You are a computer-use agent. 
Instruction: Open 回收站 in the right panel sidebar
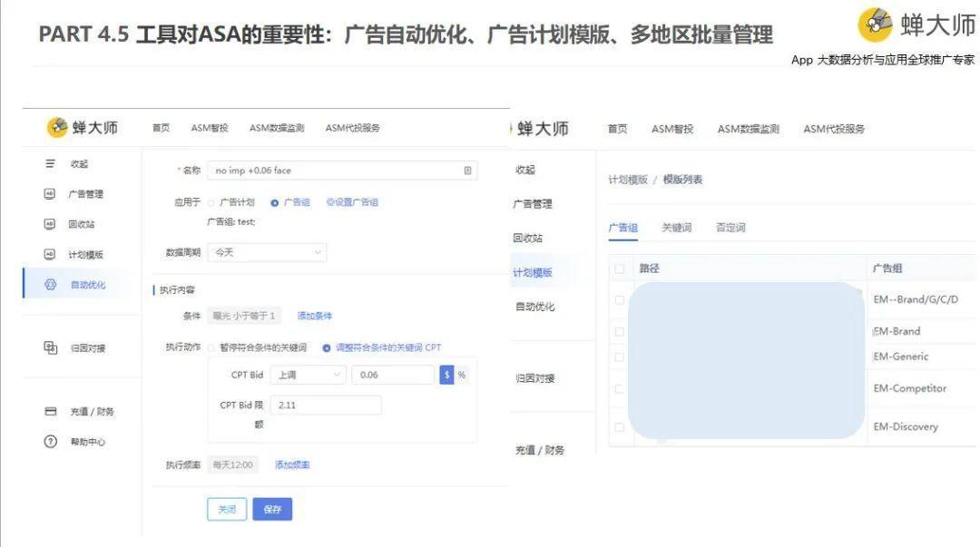[527, 239]
